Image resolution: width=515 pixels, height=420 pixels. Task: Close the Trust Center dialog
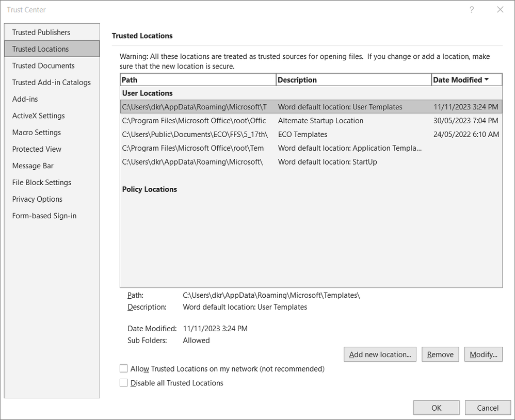(x=500, y=10)
